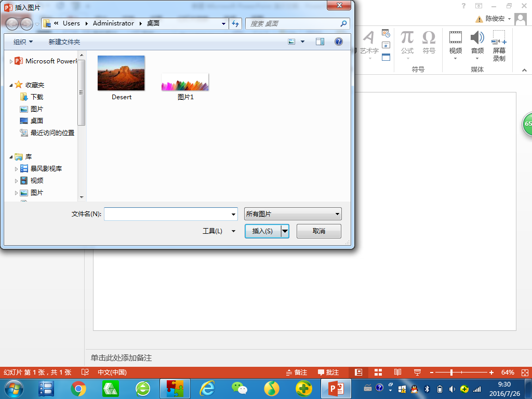Click the zoom out minus button

[432, 372]
